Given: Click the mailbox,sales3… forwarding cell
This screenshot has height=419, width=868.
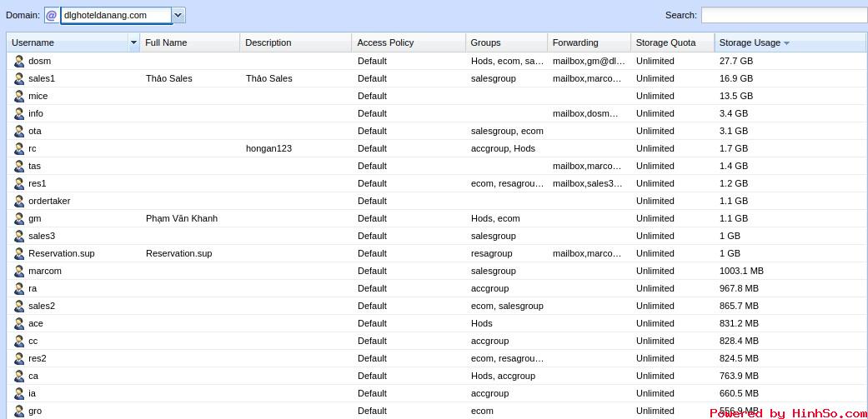Looking at the screenshot, I should [587, 183].
